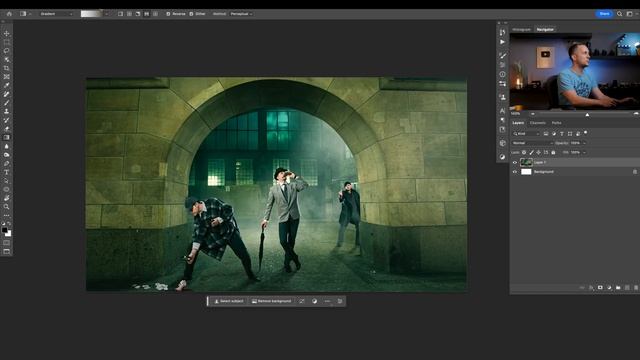The image size is (640, 360).
Task: Open the Gradient mode dropdown
Action: (56, 14)
